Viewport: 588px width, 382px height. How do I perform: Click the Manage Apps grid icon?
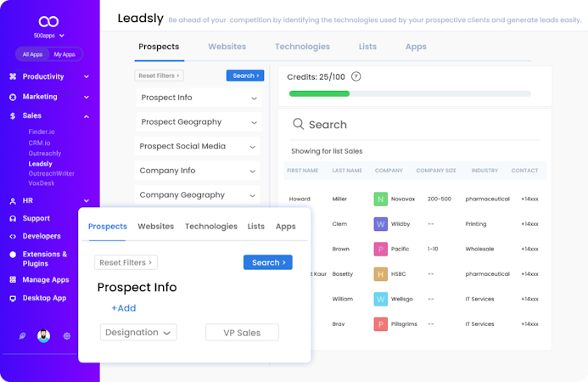tap(13, 279)
